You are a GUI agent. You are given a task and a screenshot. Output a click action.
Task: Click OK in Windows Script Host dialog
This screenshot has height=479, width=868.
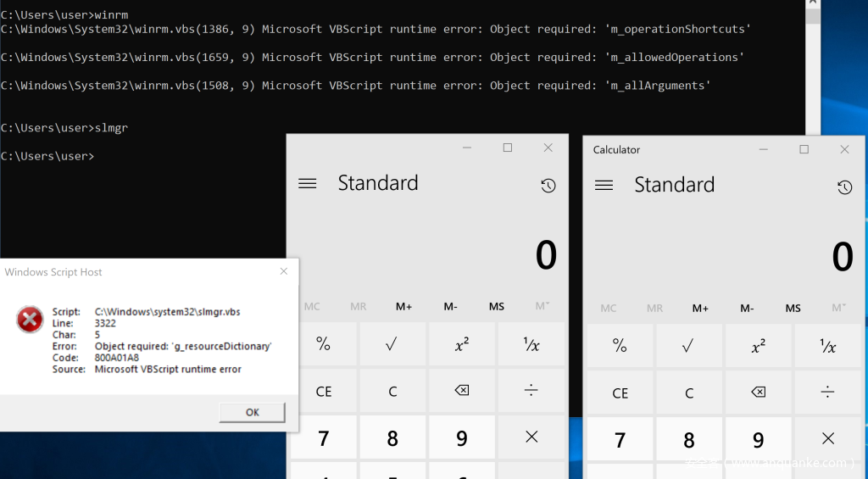coord(252,412)
